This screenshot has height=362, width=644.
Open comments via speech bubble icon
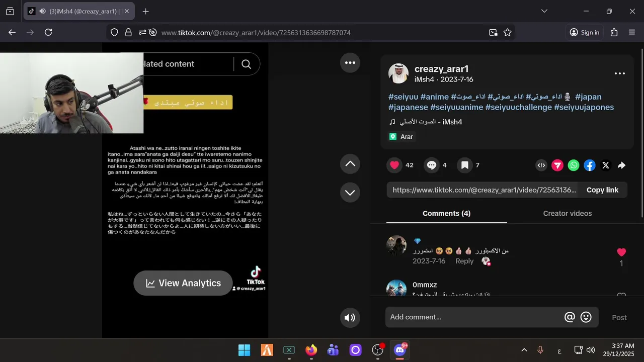[x=432, y=165]
